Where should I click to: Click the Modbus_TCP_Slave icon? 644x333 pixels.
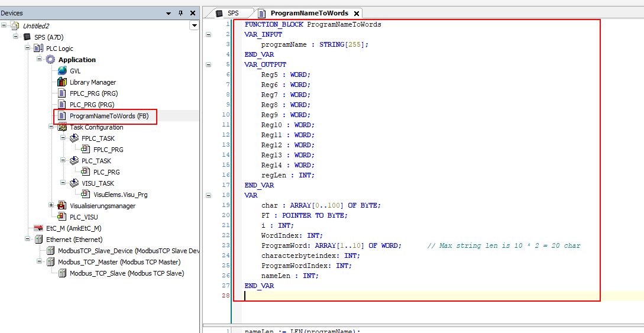coord(63,273)
